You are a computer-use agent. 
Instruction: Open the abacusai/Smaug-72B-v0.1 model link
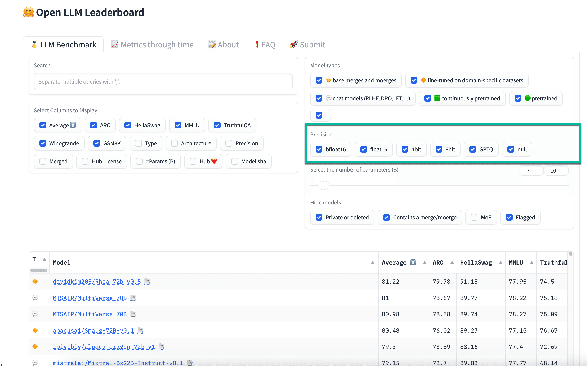tap(93, 330)
